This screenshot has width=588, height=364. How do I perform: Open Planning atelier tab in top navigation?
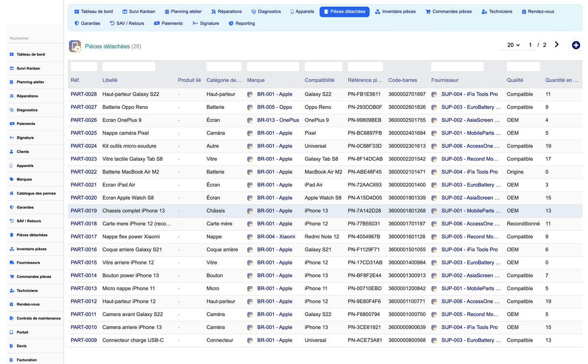point(183,11)
